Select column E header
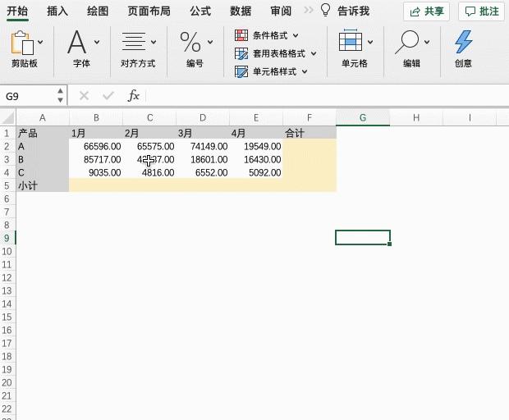 (x=256, y=118)
